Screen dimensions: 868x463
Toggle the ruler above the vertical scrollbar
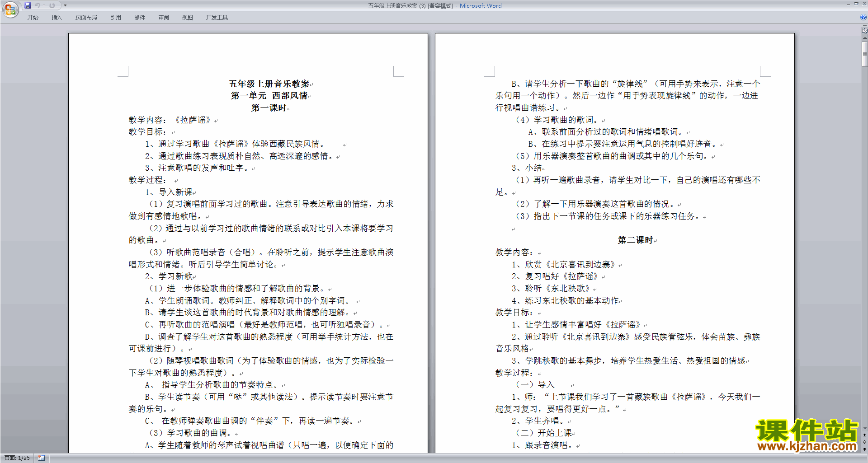864,31
